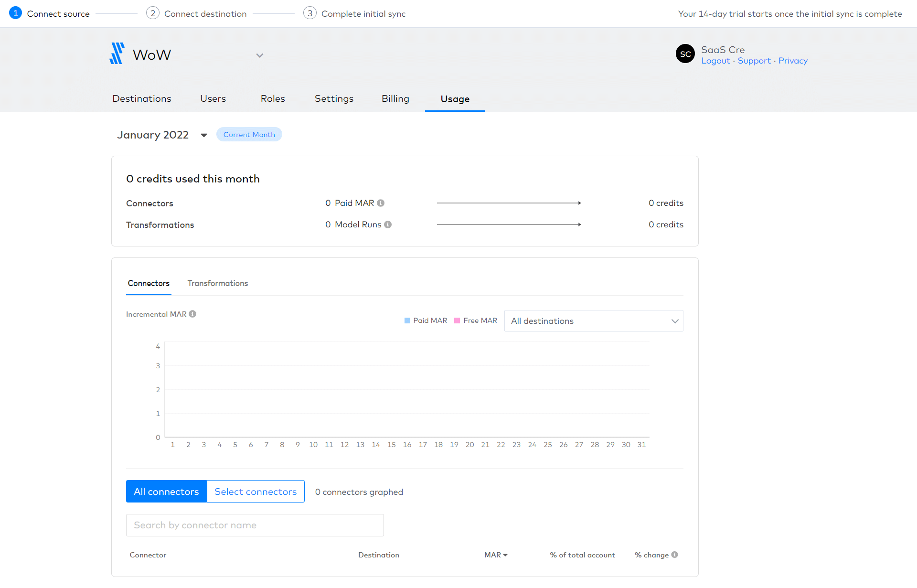Image resolution: width=917 pixels, height=588 pixels.
Task: Switch to the Billing tab
Action: click(395, 98)
